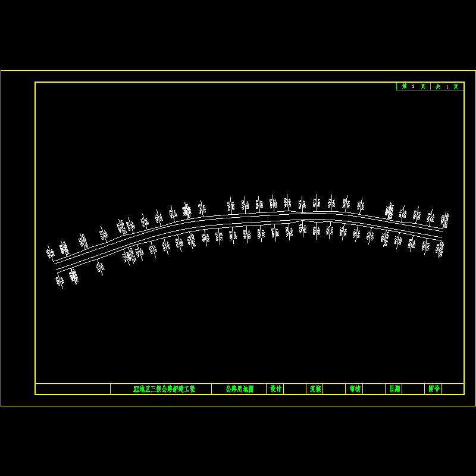Screen dimensions: 476x476
Task: Select the right end of the road alignment
Action: pos(442,233)
